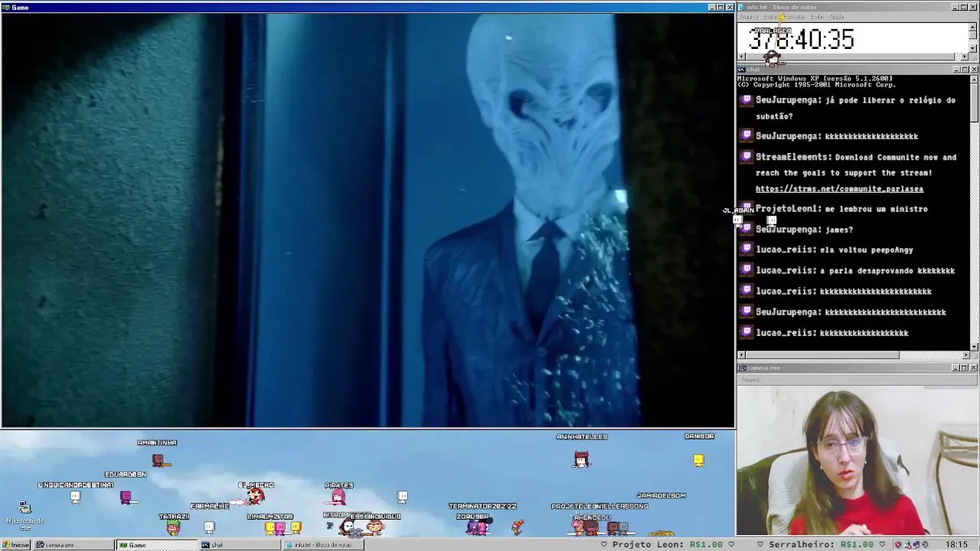Click notepad icon in info.txt title bar
The image size is (980, 551).
click(x=742, y=7)
